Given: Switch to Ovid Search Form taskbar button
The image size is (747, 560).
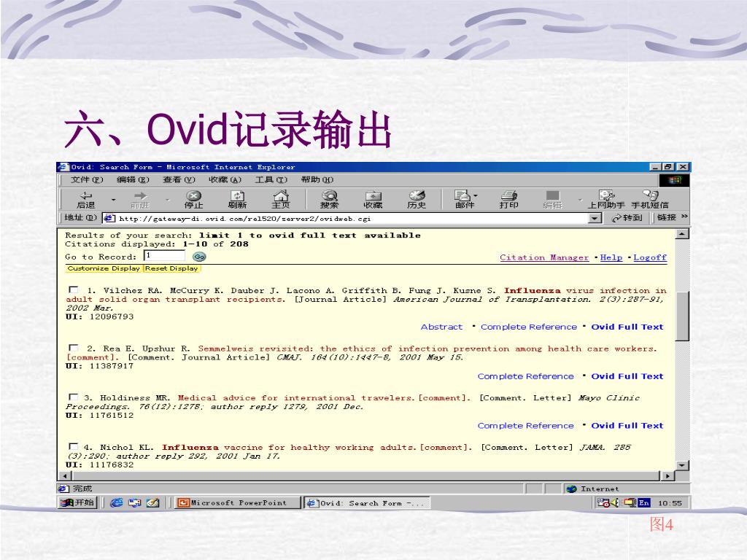Looking at the screenshot, I should coord(367,503).
